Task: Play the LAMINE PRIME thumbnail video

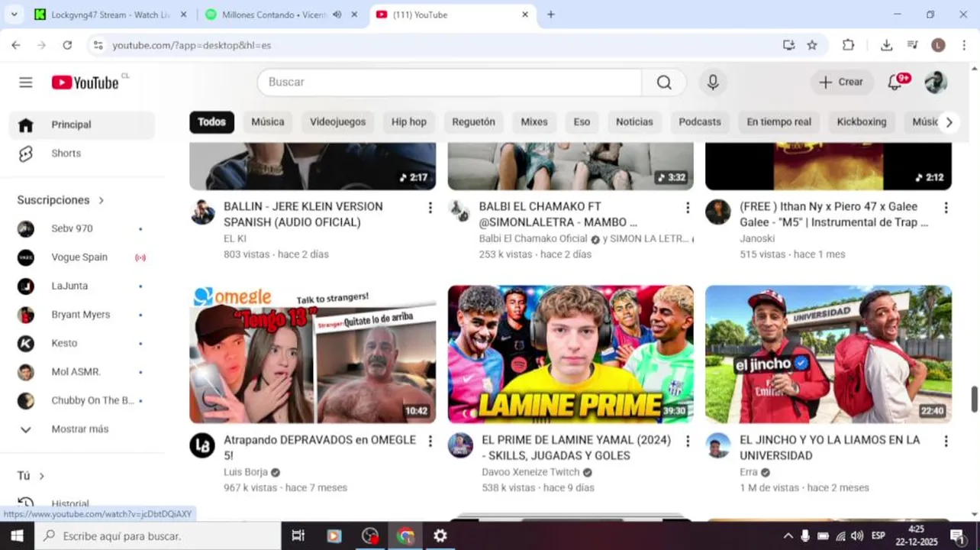Action: pos(571,354)
